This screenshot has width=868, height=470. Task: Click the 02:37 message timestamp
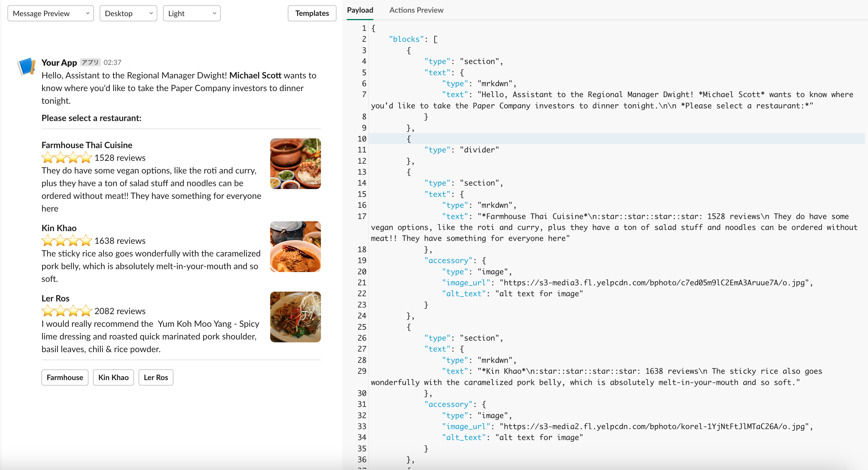[112, 62]
